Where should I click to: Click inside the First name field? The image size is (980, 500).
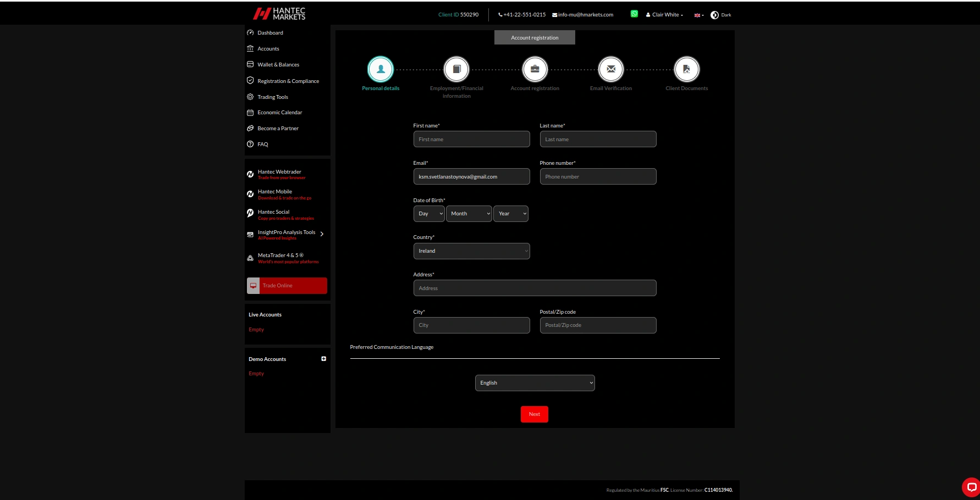click(471, 139)
